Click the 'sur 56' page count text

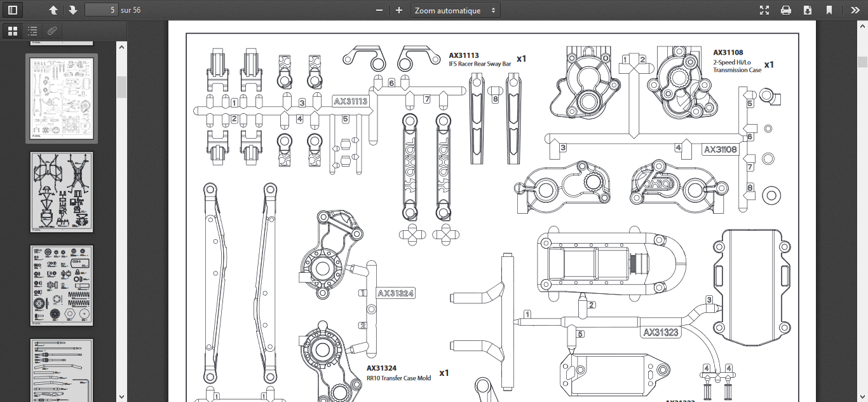pos(131,10)
